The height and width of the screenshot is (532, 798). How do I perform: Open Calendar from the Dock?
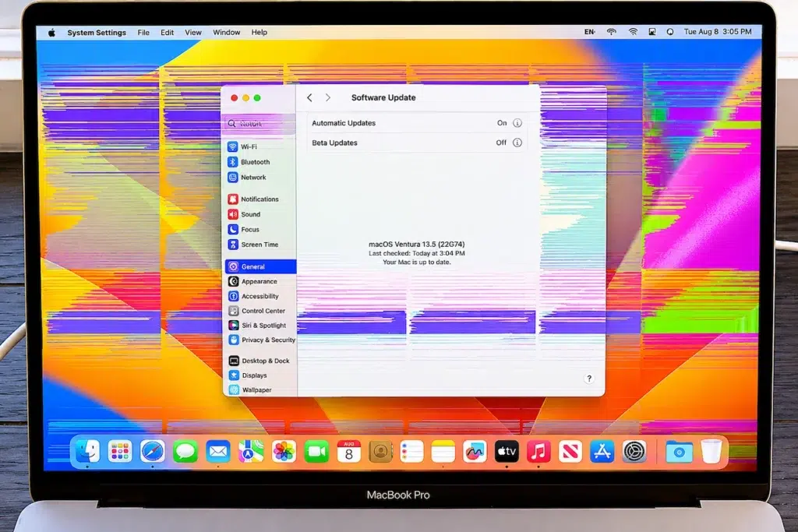point(349,451)
